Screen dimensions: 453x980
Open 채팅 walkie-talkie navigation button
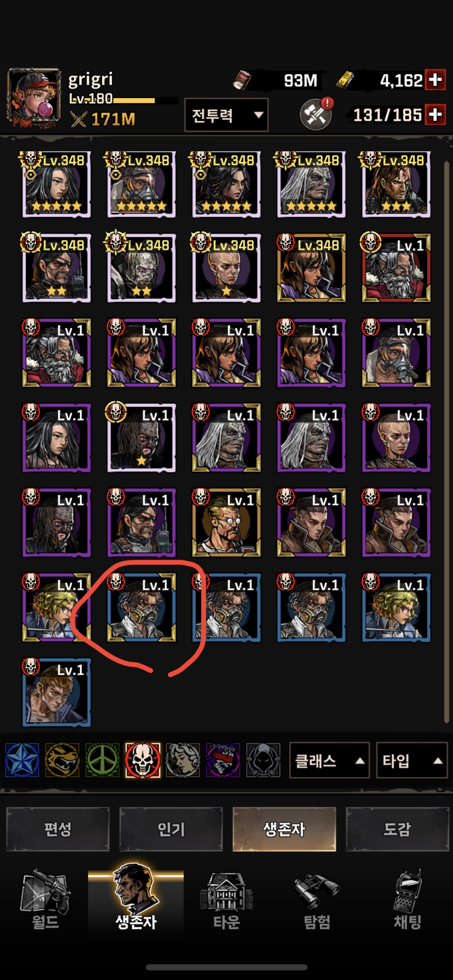(407, 901)
